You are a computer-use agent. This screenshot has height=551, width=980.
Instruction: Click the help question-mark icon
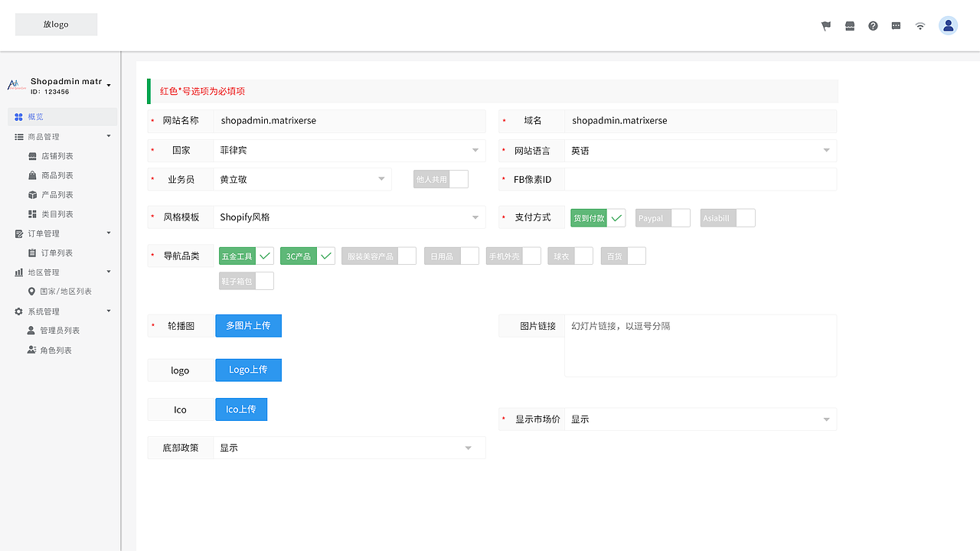tap(873, 25)
